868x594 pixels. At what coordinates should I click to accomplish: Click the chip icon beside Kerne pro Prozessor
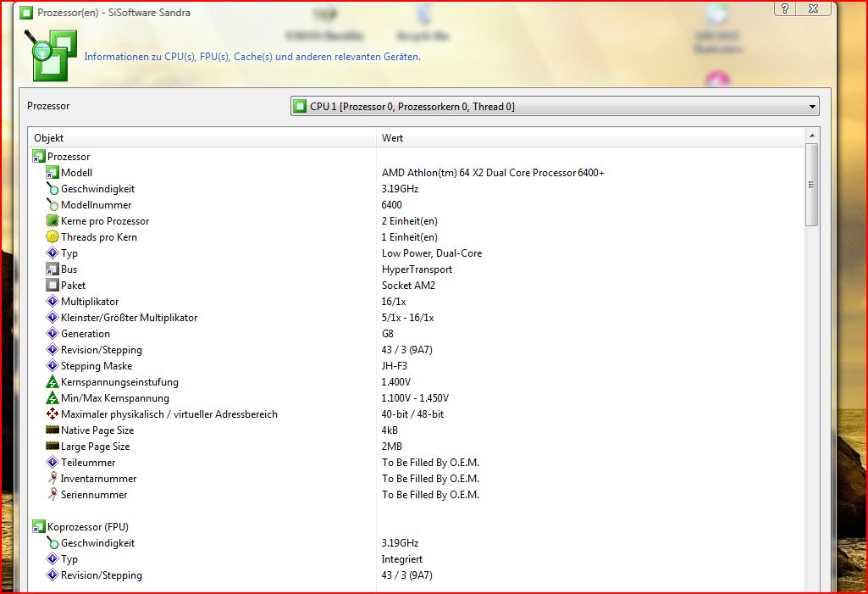[x=52, y=221]
